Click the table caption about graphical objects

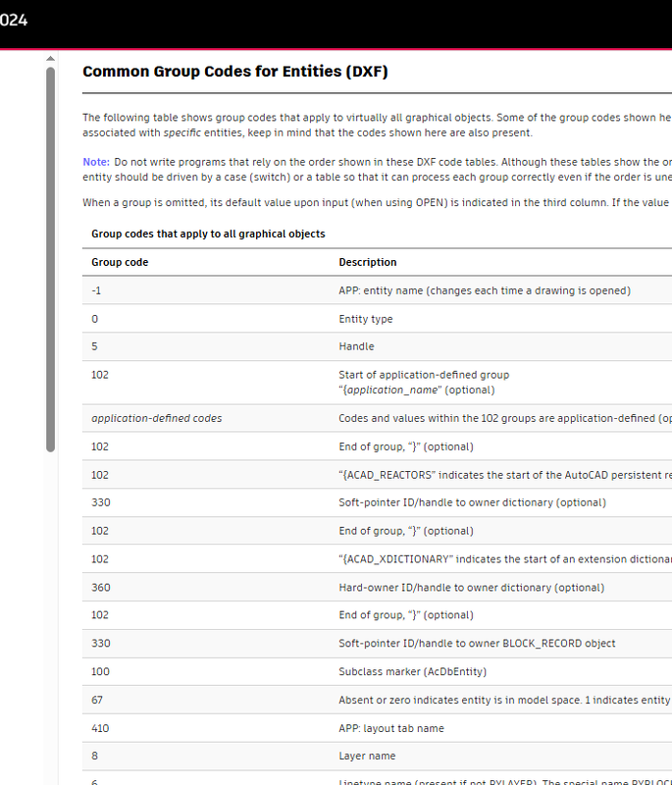tap(208, 234)
